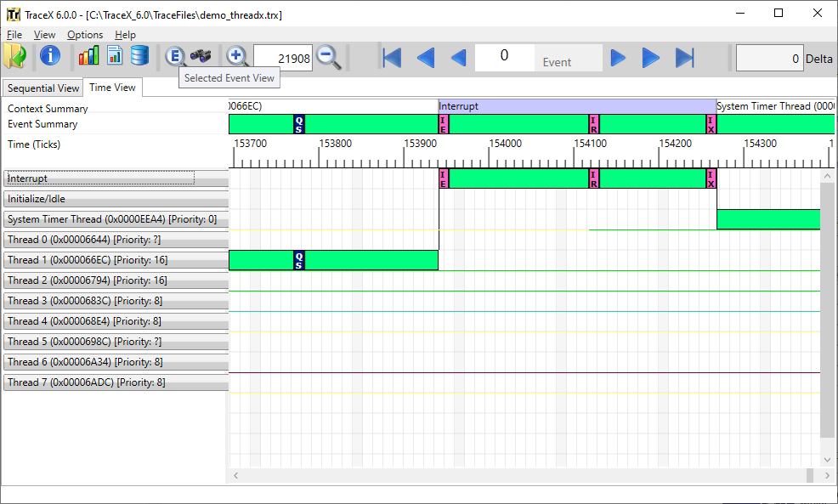838x504 pixels.
Task: Jump to the first event
Action: tap(392, 58)
